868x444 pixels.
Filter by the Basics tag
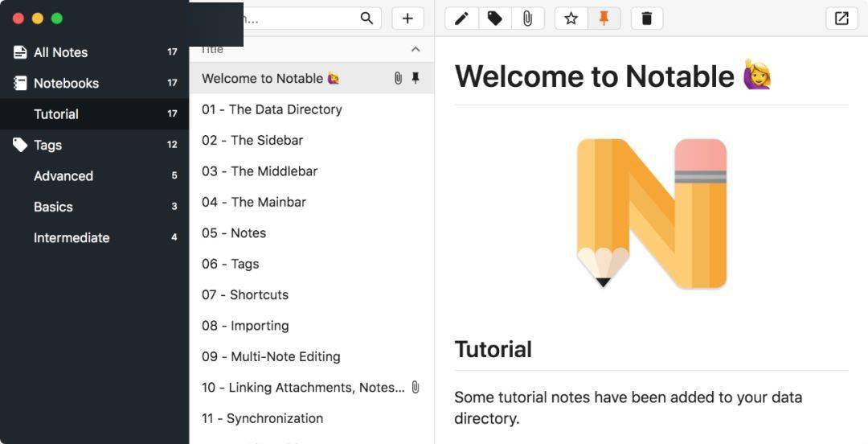pyautogui.click(x=95, y=207)
